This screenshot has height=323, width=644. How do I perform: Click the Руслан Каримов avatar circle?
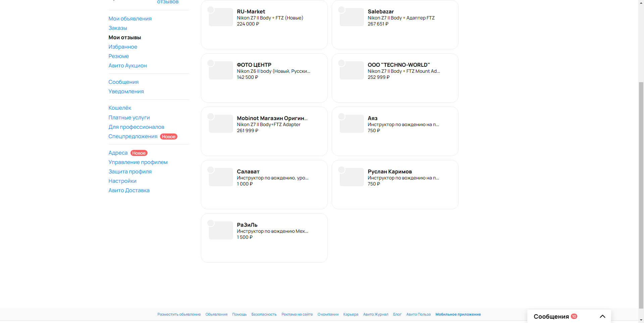[341, 170]
